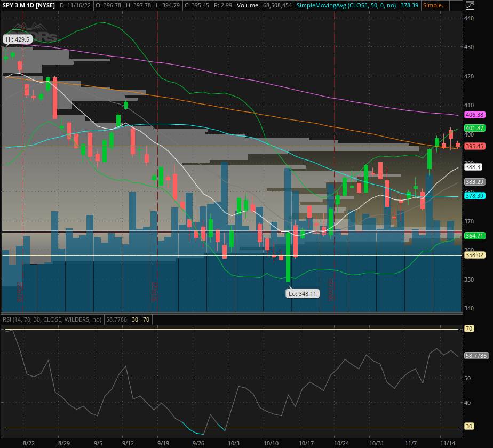This screenshot has height=448, width=493.
Task: Click the volume value 68,508,454
Action: tap(277, 5)
